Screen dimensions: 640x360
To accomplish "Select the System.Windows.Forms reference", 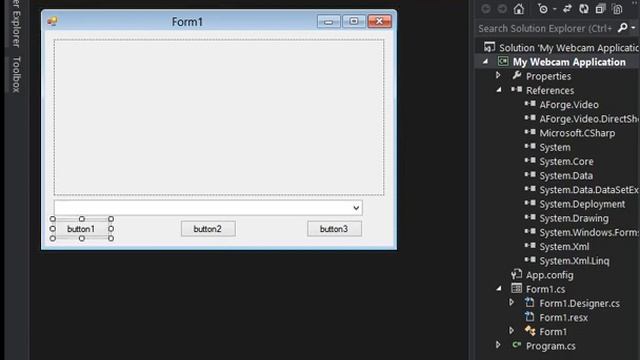I will [x=589, y=232].
